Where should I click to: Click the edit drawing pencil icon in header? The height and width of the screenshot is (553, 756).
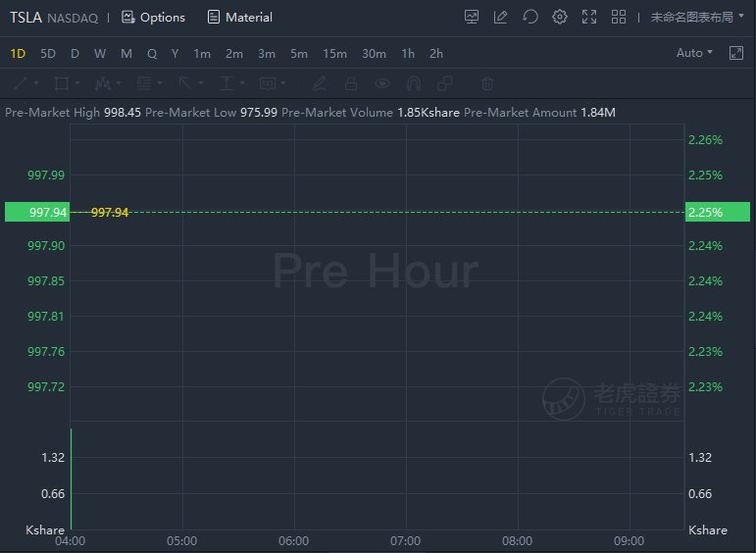(500, 17)
